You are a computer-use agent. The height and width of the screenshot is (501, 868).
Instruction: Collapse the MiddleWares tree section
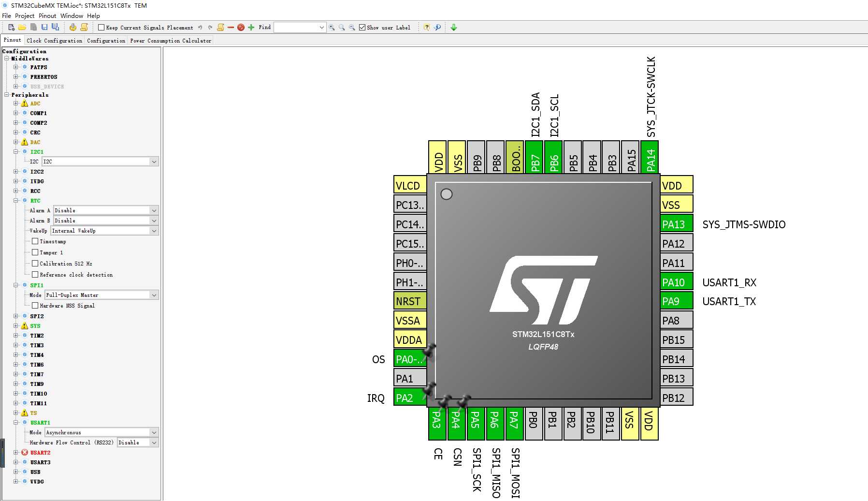coord(7,59)
